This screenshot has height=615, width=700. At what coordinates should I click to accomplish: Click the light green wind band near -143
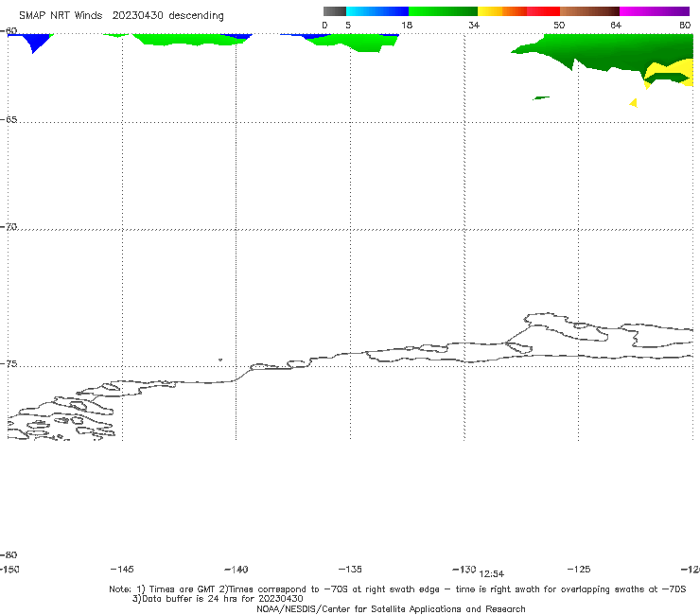[190, 40]
